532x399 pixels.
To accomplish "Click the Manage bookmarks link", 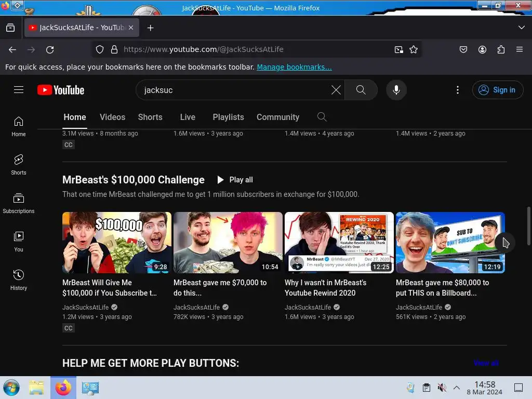I will pyautogui.click(x=294, y=67).
